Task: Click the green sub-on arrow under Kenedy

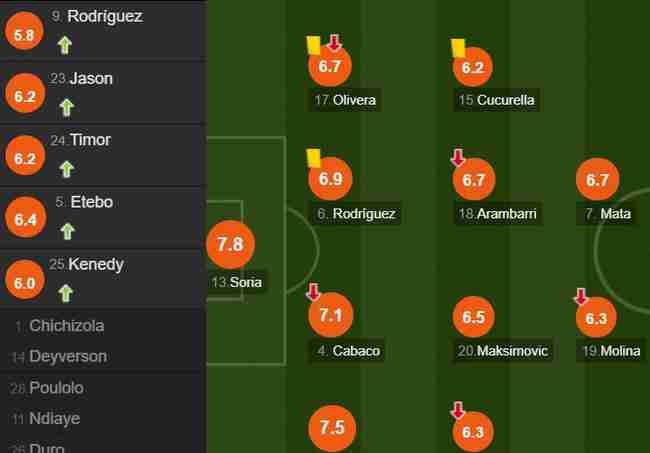Action: (66, 293)
